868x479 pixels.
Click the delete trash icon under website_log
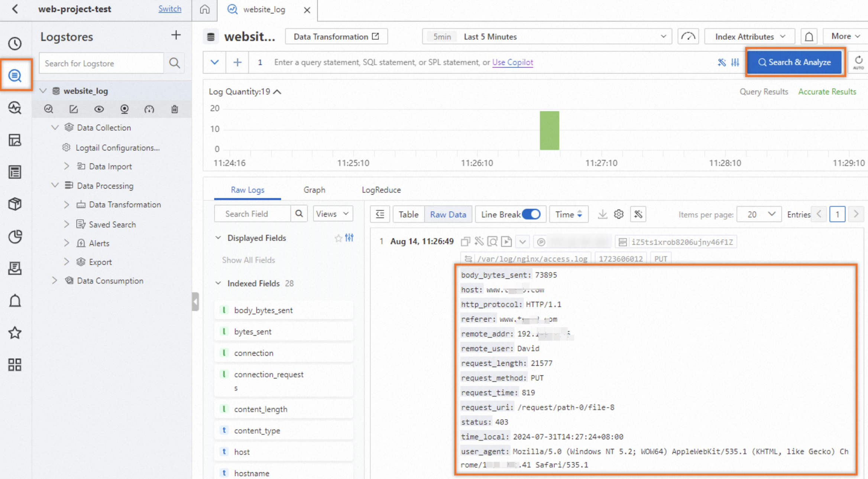[175, 109]
